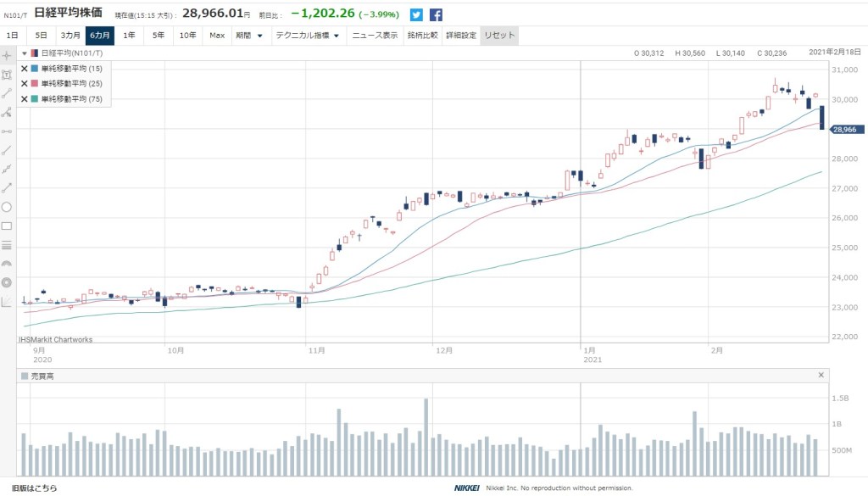Remove the 75-day simple moving average
The height and width of the screenshot is (496, 868).
(24, 99)
